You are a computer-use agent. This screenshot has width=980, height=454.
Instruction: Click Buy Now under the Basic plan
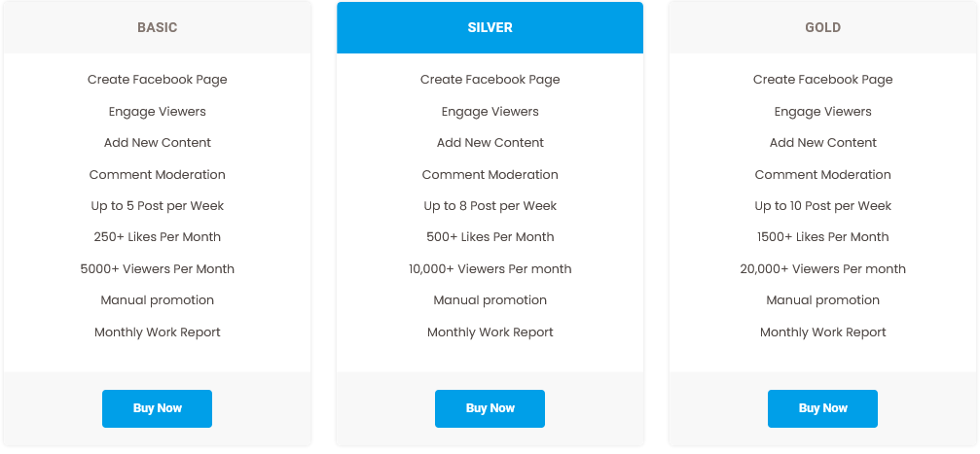157,408
